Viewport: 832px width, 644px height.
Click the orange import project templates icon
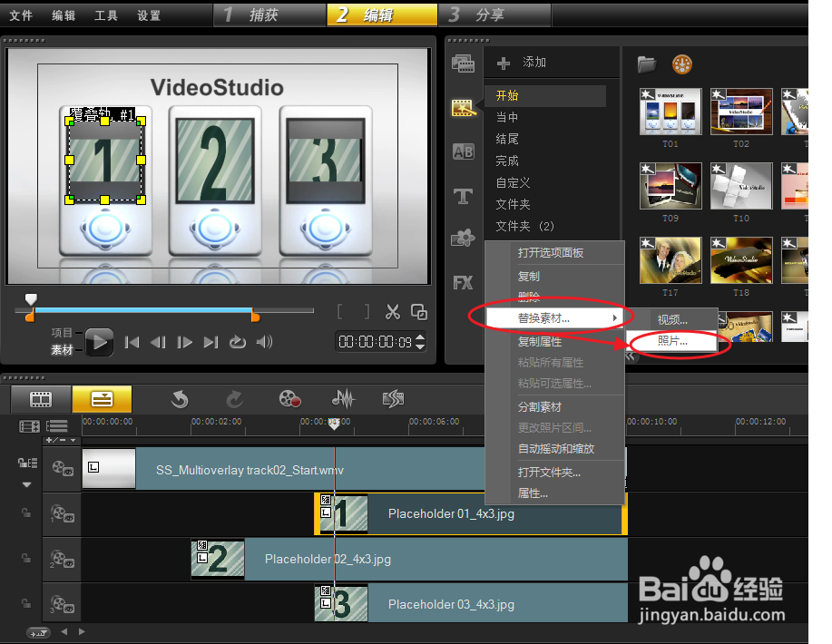[681, 64]
